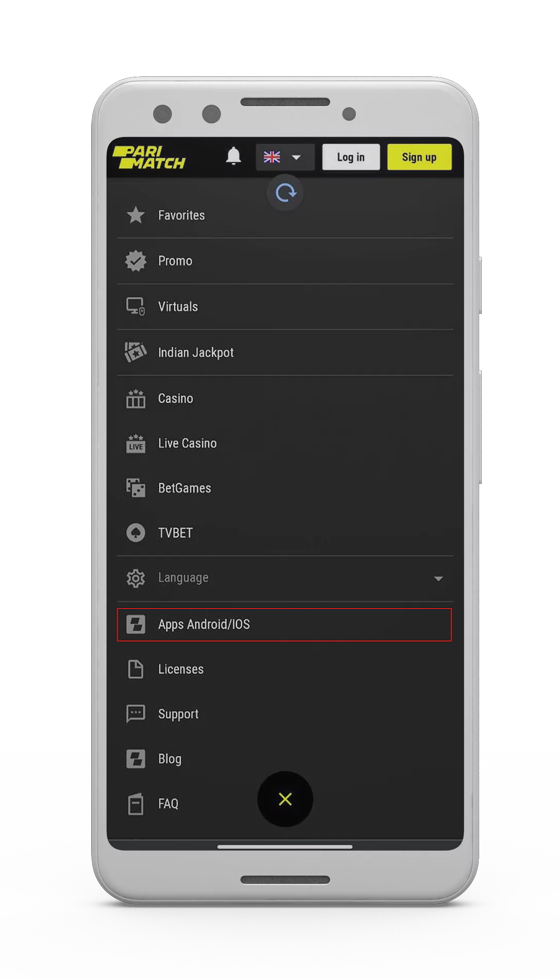Select the Promo badge icon
The image size is (560, 979).
point(135,261)
